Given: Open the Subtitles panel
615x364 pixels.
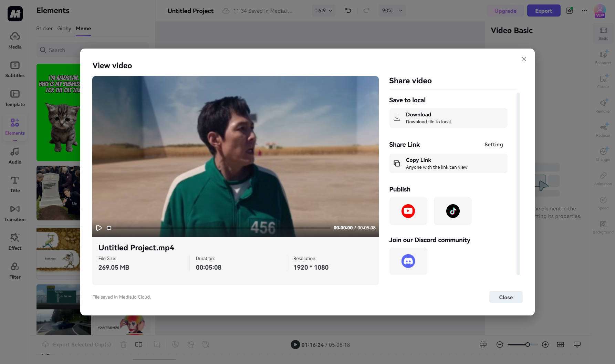Looking at the screenshot, I should click(14, 69).
